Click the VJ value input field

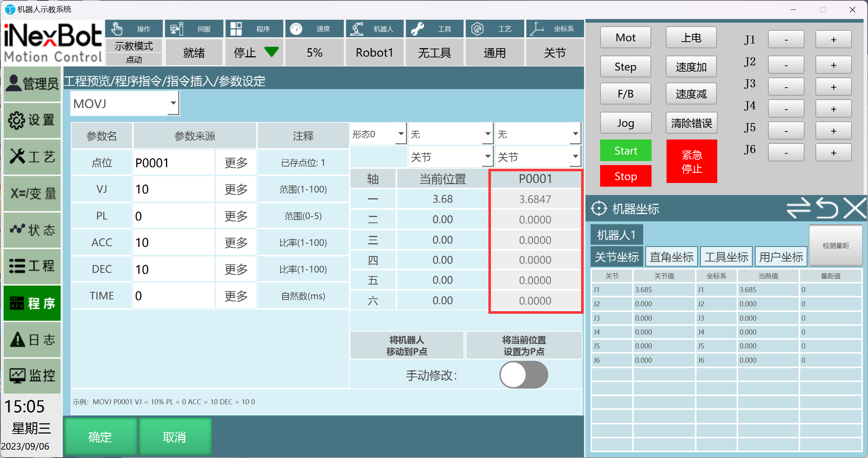173,189
